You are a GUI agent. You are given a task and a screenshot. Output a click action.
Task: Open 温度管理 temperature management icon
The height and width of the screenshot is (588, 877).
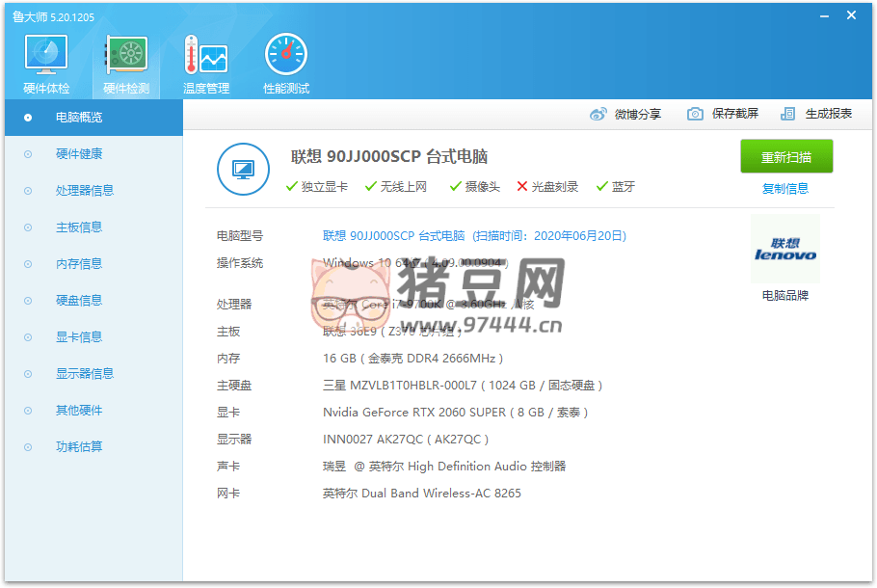point(206,62)
